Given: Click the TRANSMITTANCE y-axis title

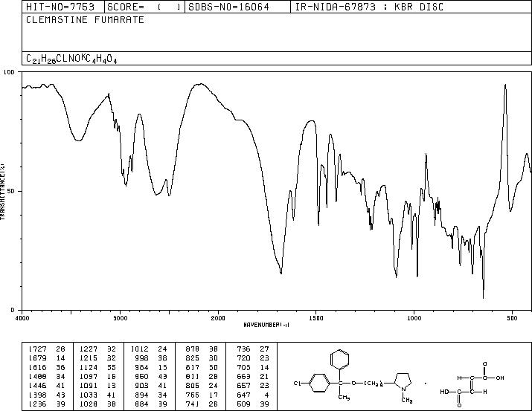Looking at the screenshot, I should coord(2,191).
